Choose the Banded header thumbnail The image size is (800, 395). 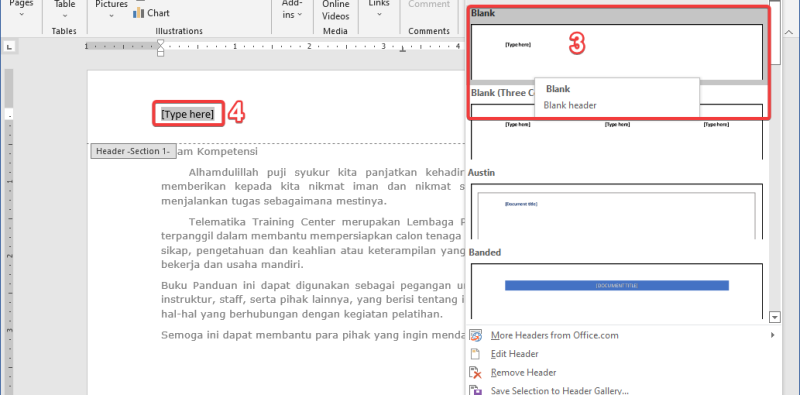tap(616, 291)
